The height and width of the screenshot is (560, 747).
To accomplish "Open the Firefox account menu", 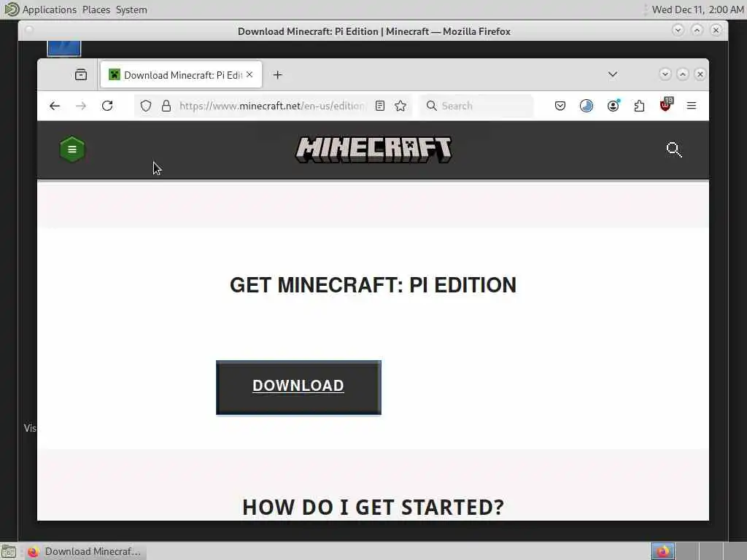I will [x=613, y=106].
